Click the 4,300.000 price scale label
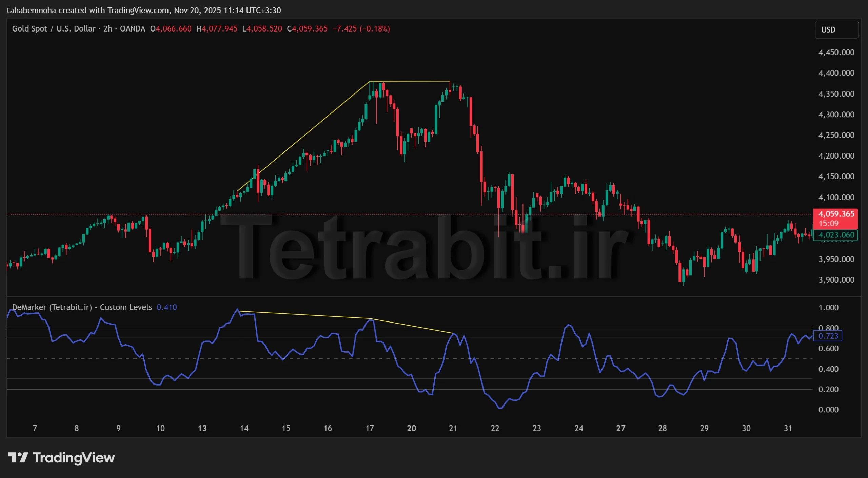This screenshot has width=868, height=478. [836, 115]
